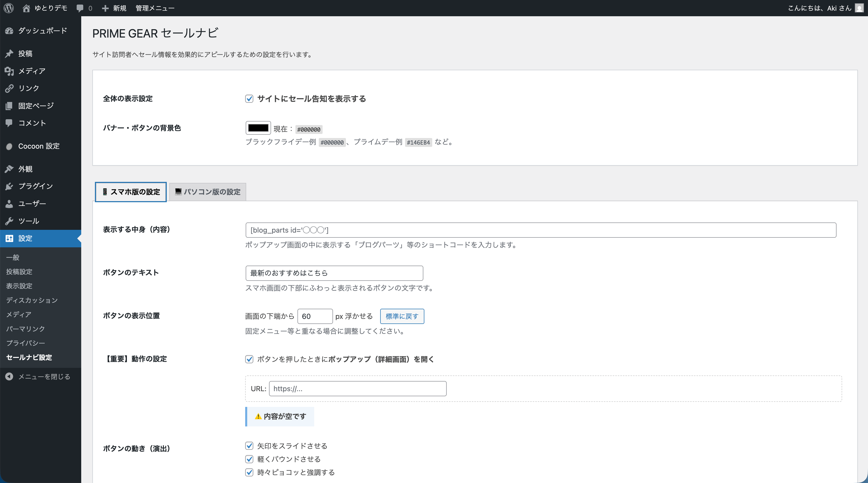Toggle ポップアップ(詳細画面)を開く checkbox
This screenshot has width=868, height=483.
click(x=249, y=359)
